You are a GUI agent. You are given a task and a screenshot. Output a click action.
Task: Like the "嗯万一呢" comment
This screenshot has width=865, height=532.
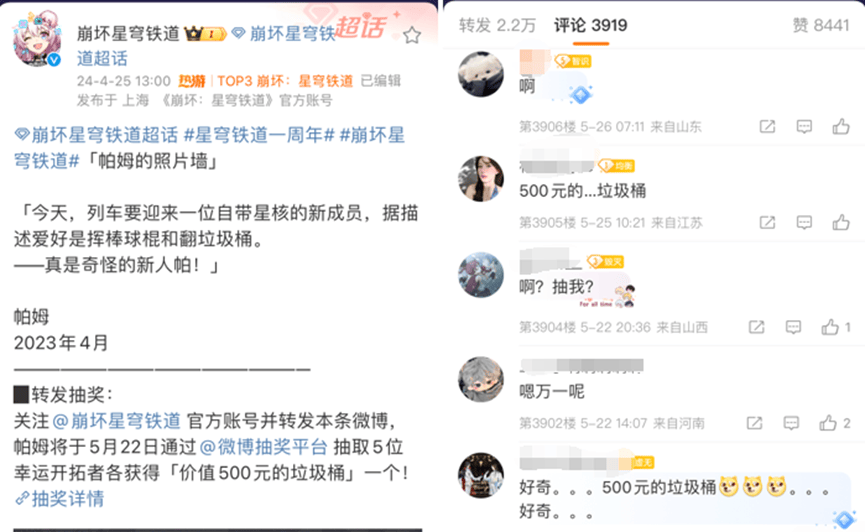[834, 423]
